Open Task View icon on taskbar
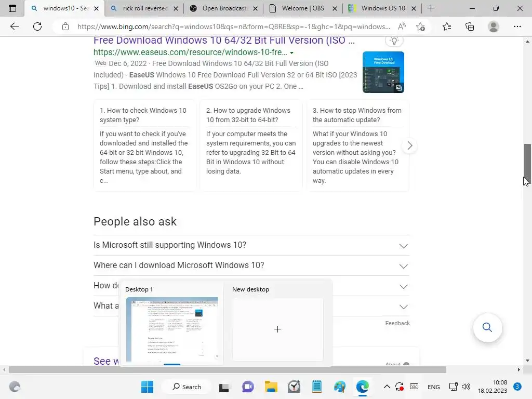The height and width of the screenshot is (399, 532). pos(224,387)
